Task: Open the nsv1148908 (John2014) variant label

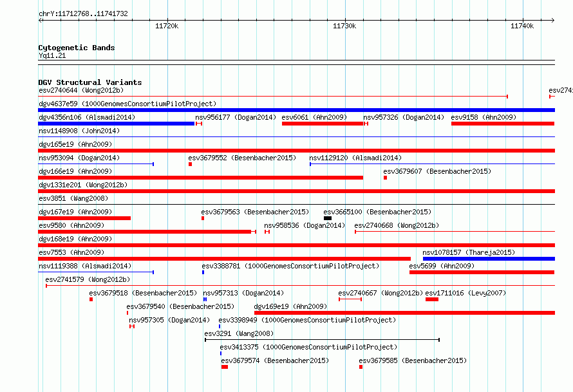Action: tap(79, 131)
